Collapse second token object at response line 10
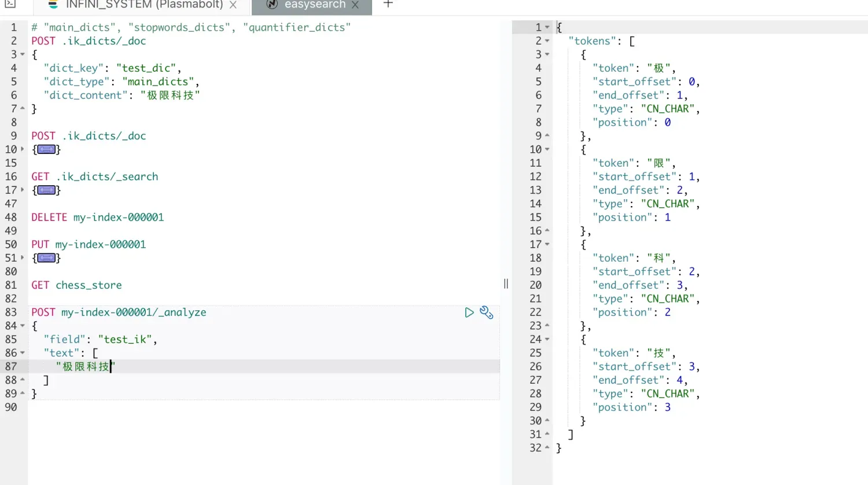Viewport: 868px width, 485px height. click(x=547, y=149)
